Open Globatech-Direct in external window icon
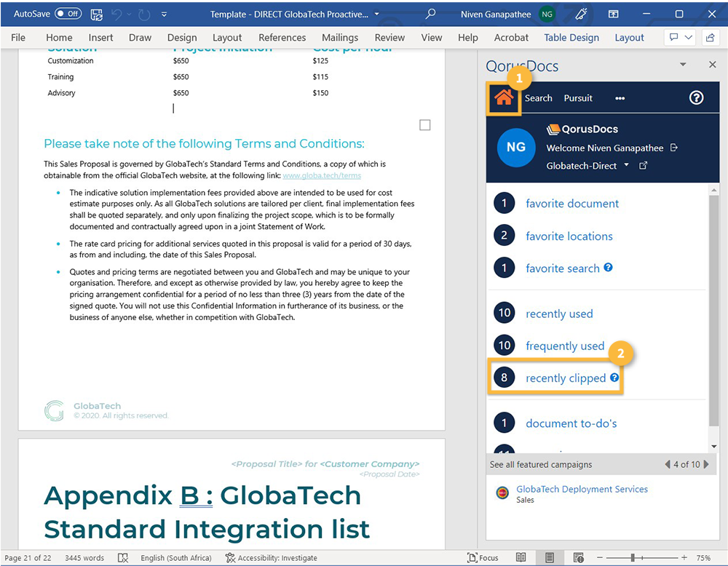Screen dimensions: 728x566 tap(643, 166)
